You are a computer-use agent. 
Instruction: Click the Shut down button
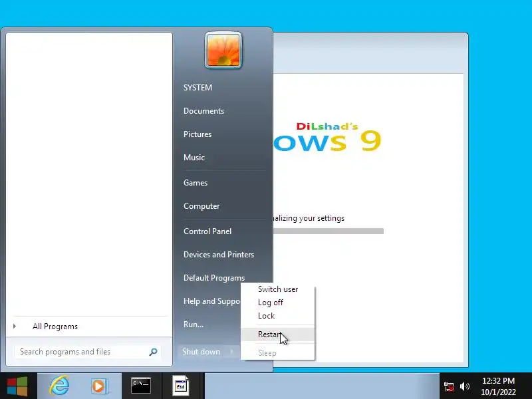click(x=201, y=352)
